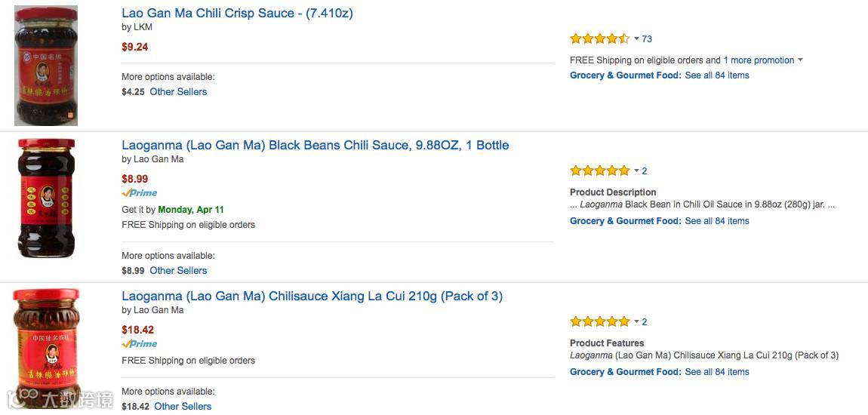Image resolution: width=868 pixels, height=415 pixels.
Task: Click the '1 more promotion' link
Action: pos(759,60)
